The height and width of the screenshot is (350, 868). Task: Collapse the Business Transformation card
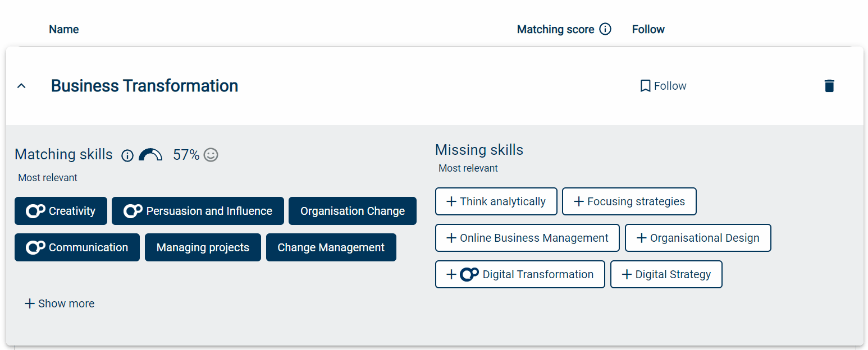coord(21,86)
